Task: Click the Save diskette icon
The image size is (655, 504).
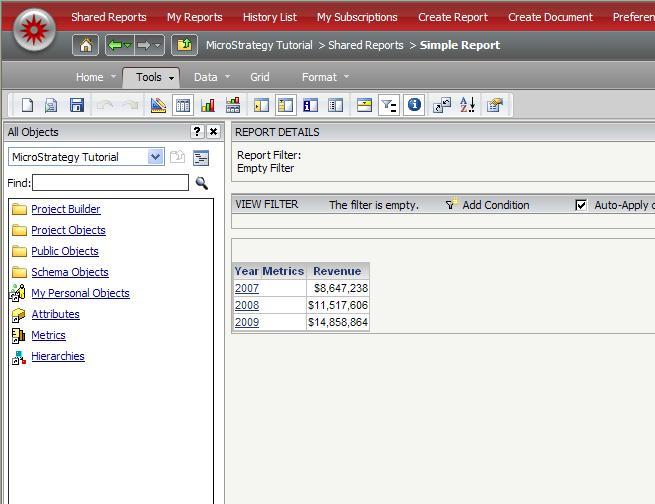Action: [77, 105]
